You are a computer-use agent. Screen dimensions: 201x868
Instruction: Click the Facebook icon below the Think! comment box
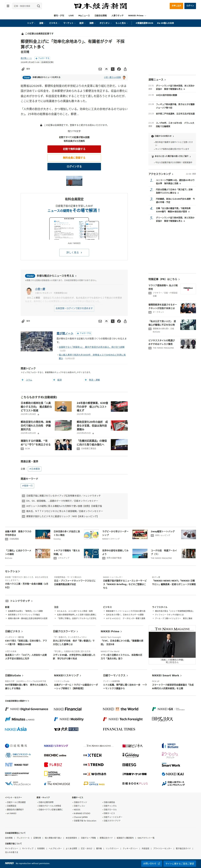tap(119, 321)
